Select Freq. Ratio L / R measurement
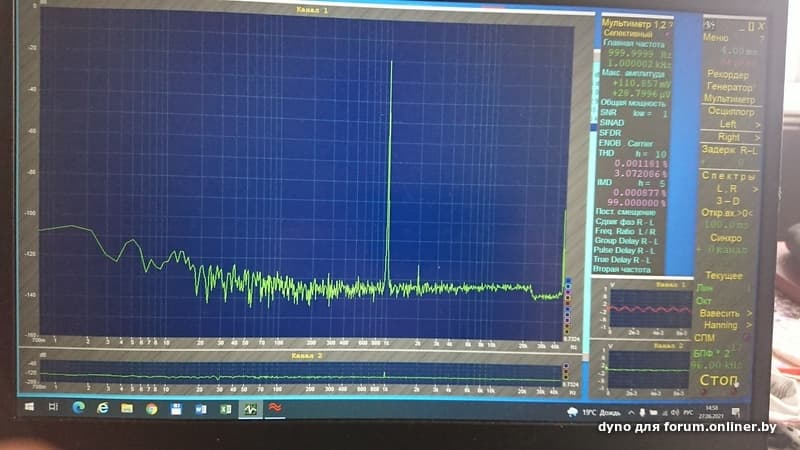 click(625, 232)
